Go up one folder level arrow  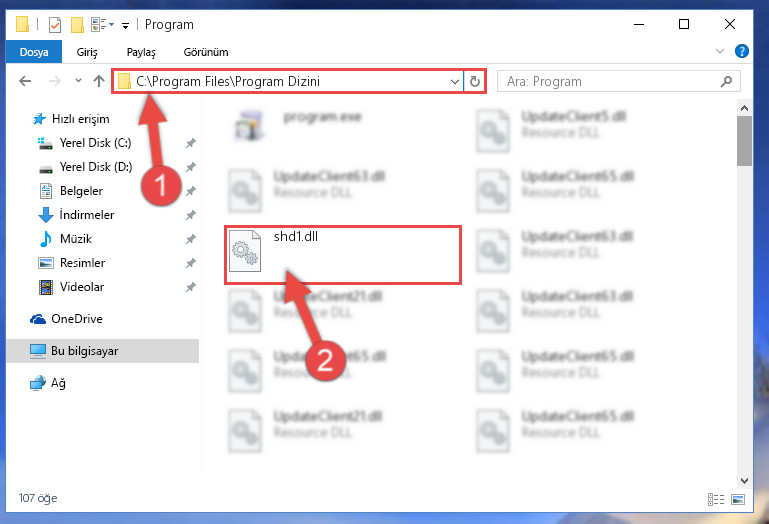[x=99, y=81]
